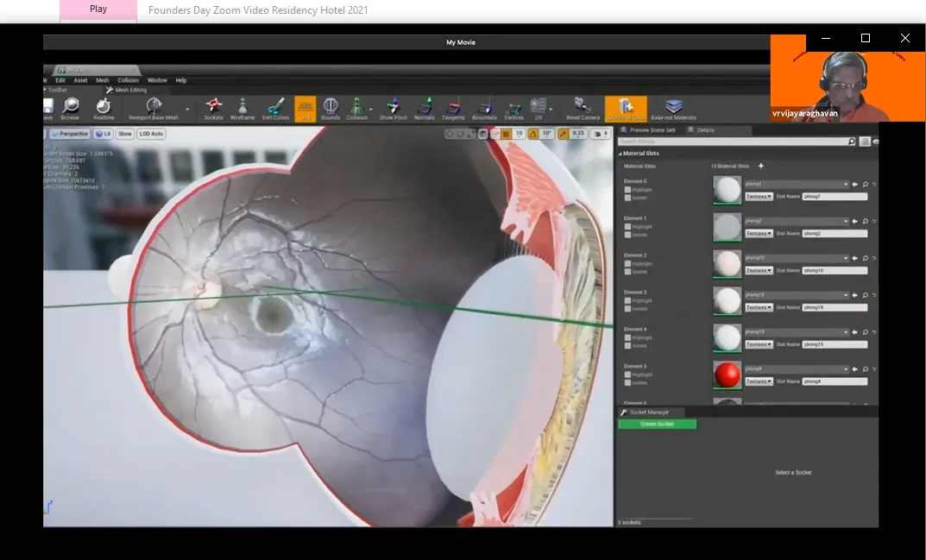This screenshot has height=560, width=926.
Task: Check Isolate for Element 0
Action: pos(627,198)
